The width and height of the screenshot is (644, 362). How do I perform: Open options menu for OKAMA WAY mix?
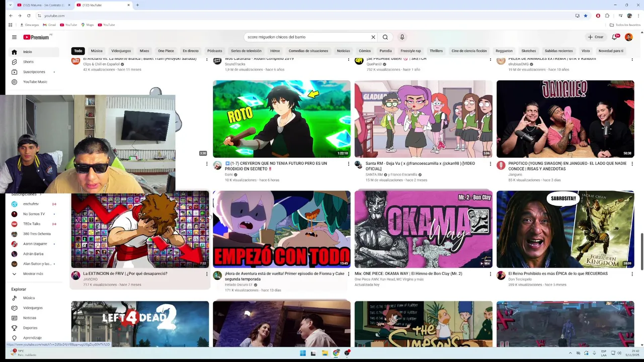tap(490, 274)
